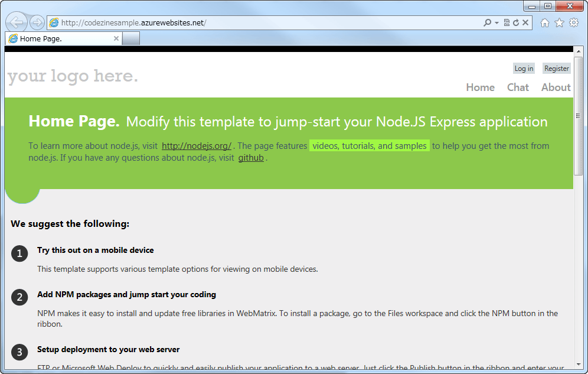588x374 pixels.
Task: Click the numbered circle 3 icon
Action: (x=19, y=352)
